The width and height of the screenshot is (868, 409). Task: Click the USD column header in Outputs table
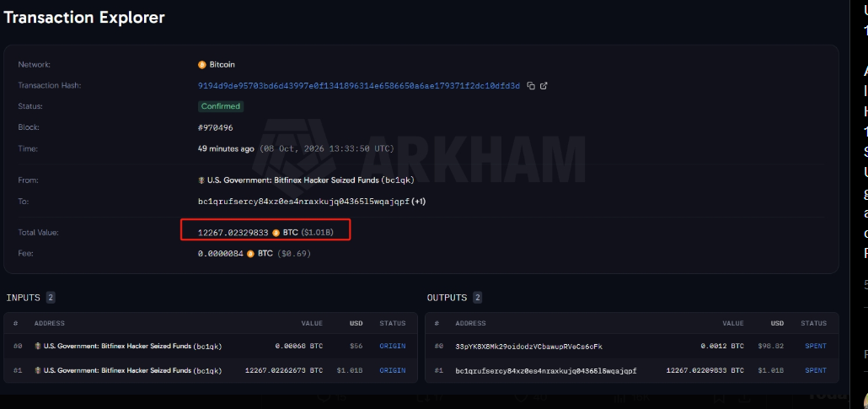[x=777, y=323]
